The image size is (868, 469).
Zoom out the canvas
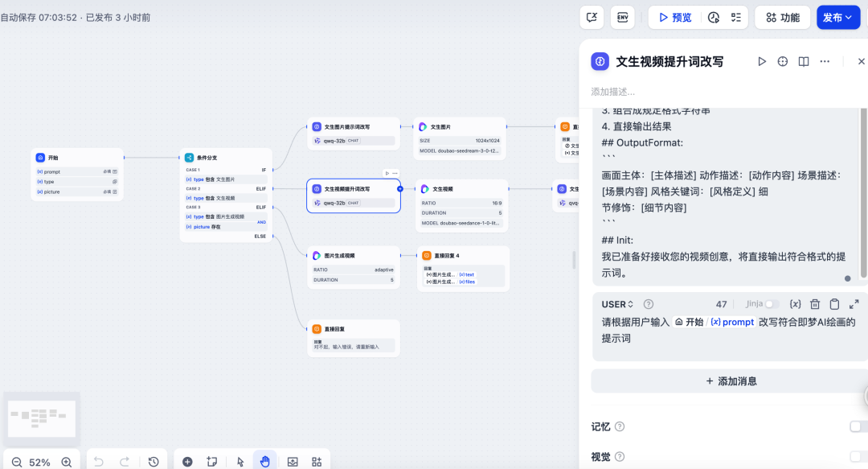point(17,462)
